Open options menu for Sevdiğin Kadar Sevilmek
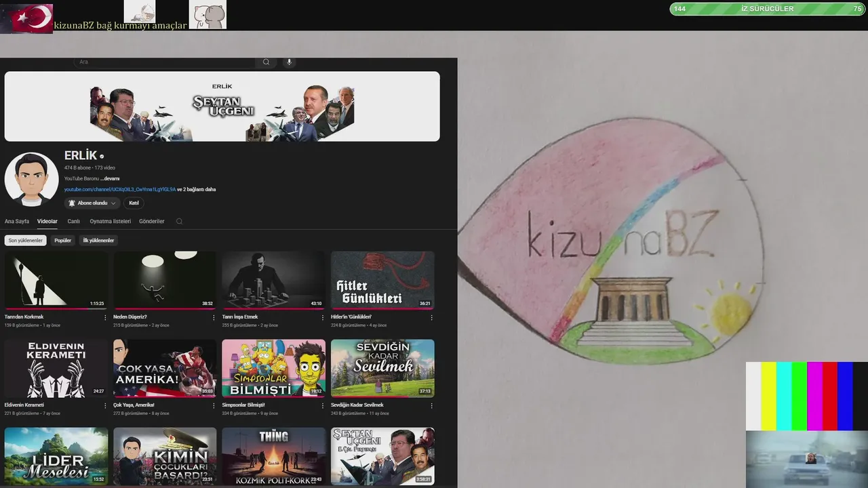Image resolution: width=868 pixels, height=488 pixels. (x=431, y=405)
